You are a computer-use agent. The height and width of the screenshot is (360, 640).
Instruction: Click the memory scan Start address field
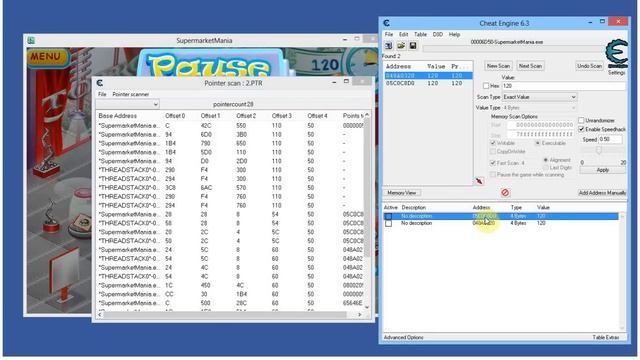[540, 125]
